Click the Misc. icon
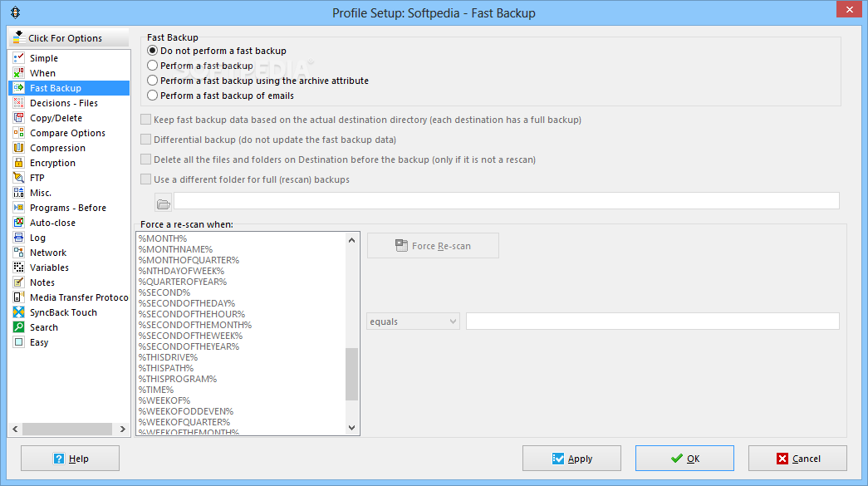This screenshot has width=868, height=486. [19, 192]
